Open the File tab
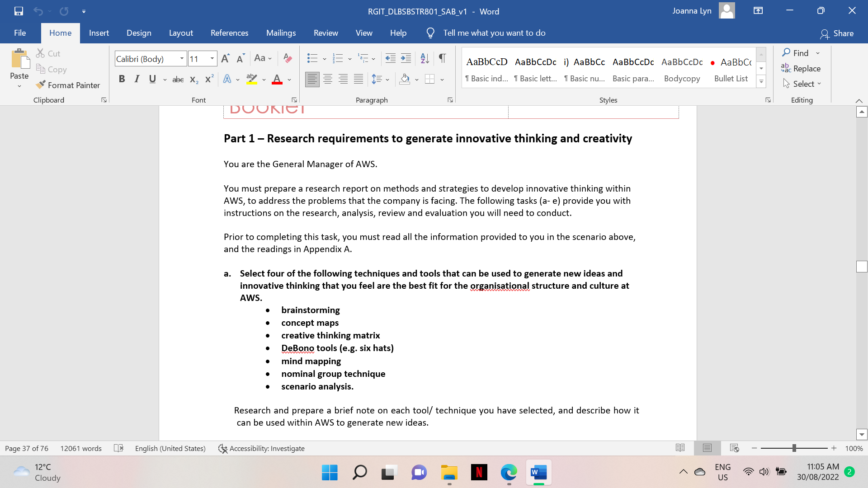Viewport: 868px width, 488px height. (20, 33)
